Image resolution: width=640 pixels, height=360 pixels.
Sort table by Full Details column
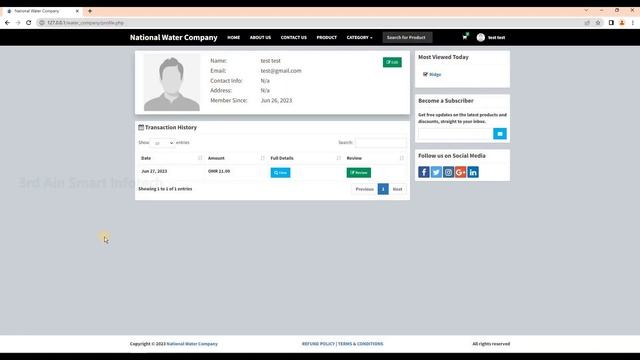(x=305, y=158)
